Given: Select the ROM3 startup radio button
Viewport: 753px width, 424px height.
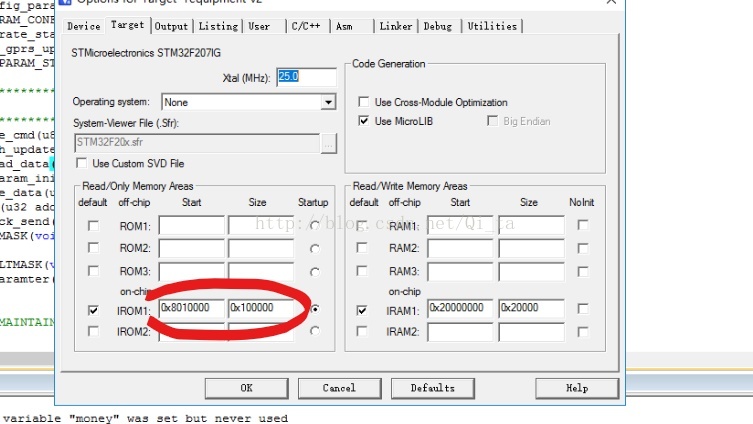Looking at the screenshot, I should 315,272.
